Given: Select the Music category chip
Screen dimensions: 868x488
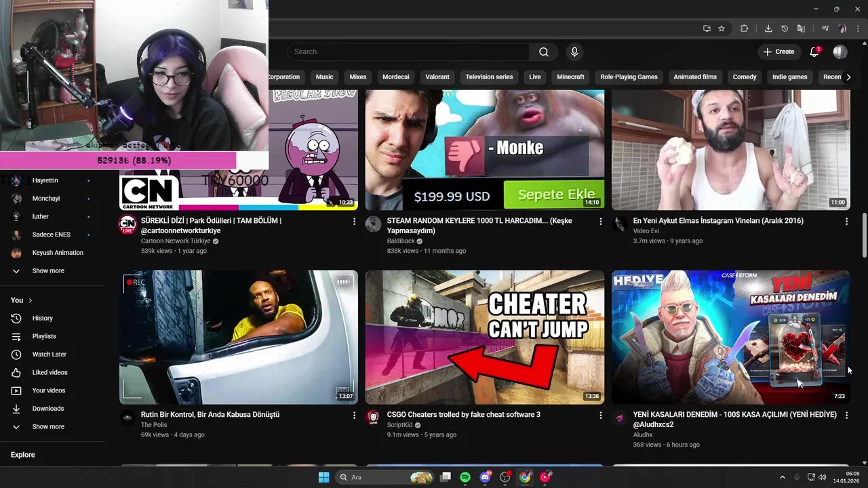Looking at the screenshot, I should pos(324,77).
